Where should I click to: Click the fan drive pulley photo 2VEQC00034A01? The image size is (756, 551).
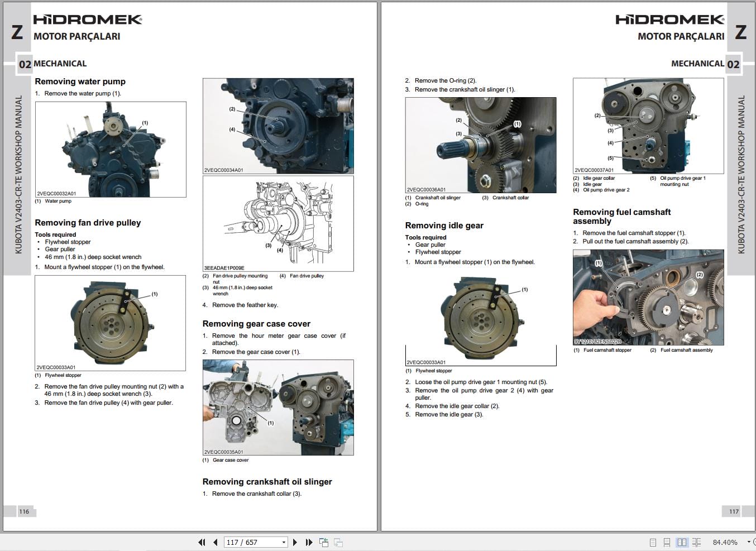click(278, 126)
